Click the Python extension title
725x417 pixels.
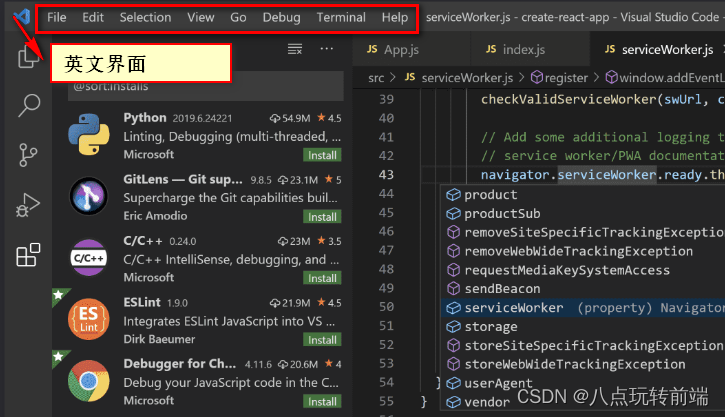[145, 117]
